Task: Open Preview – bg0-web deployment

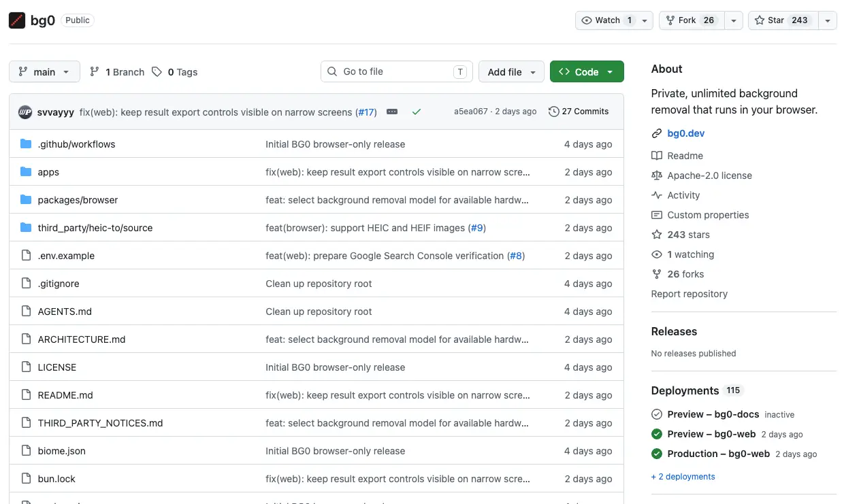Action: pos(712,434)
